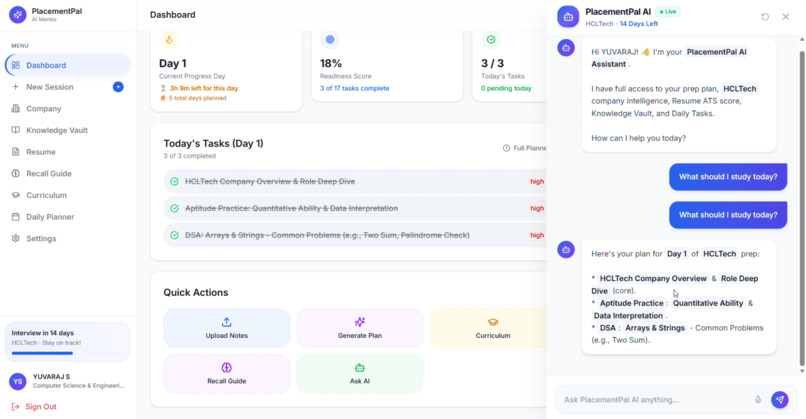Uncheck the Aptitude Practice task
The image size is (806, 419).
click(x=174, y=208)
